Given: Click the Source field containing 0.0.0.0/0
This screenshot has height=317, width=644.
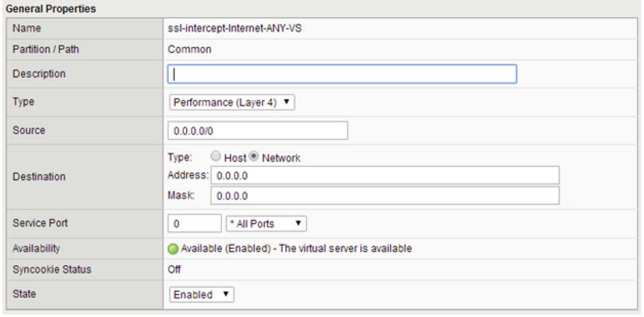Looking at the screenshot, I should click(258, 131).
